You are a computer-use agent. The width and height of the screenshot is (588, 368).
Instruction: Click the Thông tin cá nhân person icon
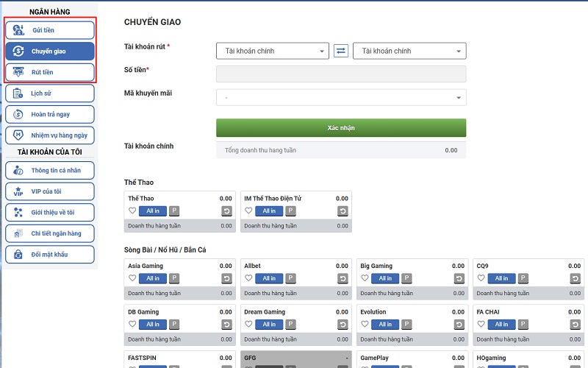(18, 171)
